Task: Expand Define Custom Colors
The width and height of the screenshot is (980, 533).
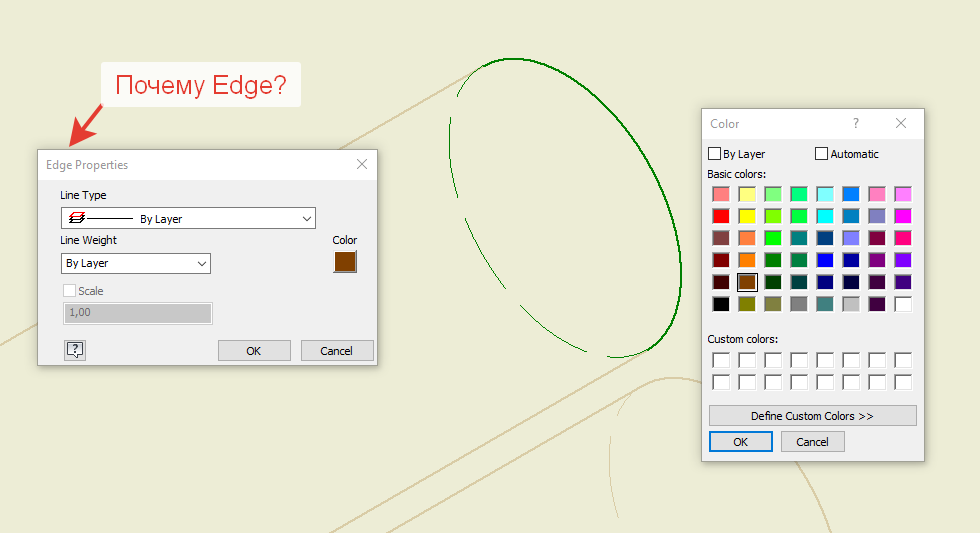Action: [812, 416]
